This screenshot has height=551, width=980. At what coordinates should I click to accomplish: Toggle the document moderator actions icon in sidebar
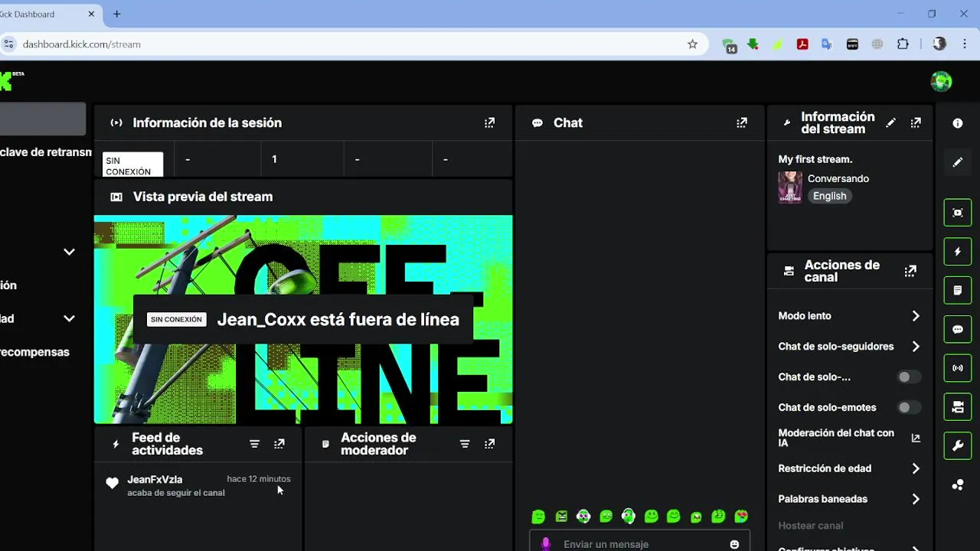tap(958, 291)
